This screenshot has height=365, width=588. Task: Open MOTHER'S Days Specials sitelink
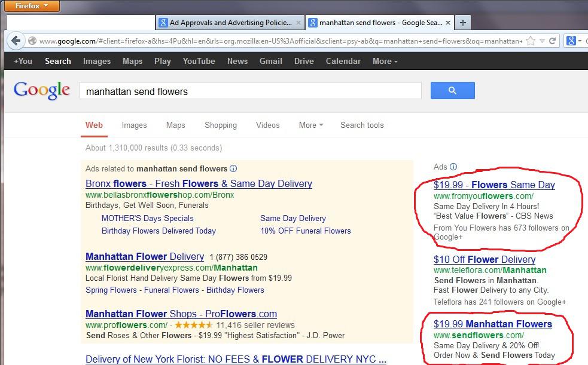[x=147, y=218]
